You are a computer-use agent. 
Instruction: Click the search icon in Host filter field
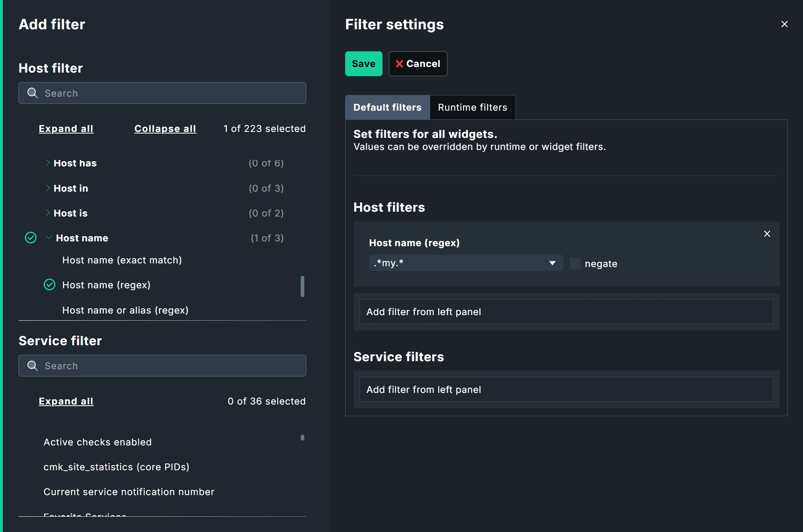(x=32, y=93)
